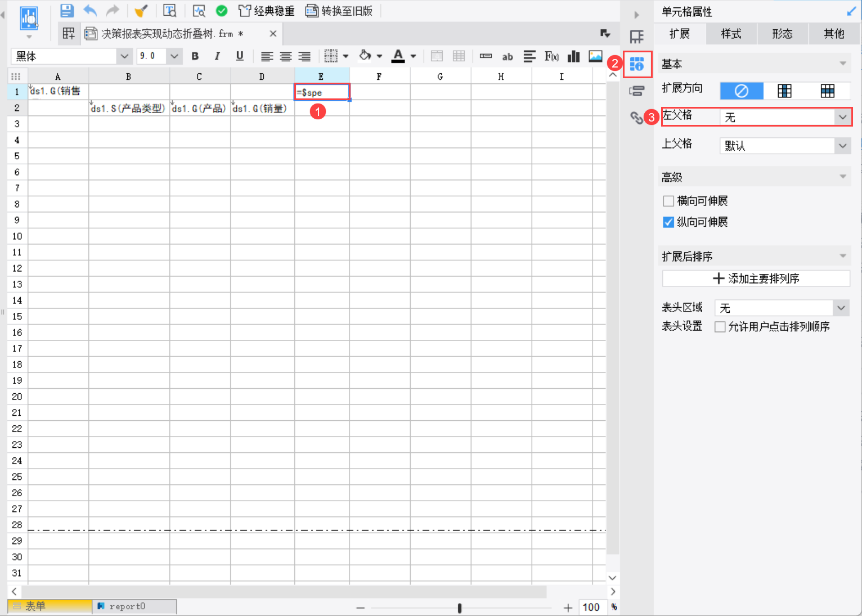Viewport: 862px width, 616px height.
Task: Insert plain text with the ab icon
Action: click(x=508, y=56)
